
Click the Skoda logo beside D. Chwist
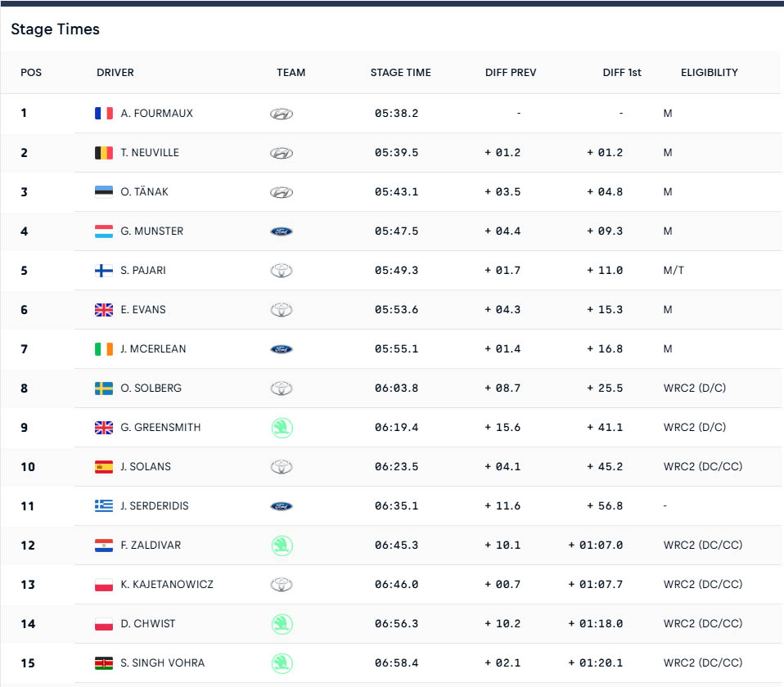pos(282,625)
